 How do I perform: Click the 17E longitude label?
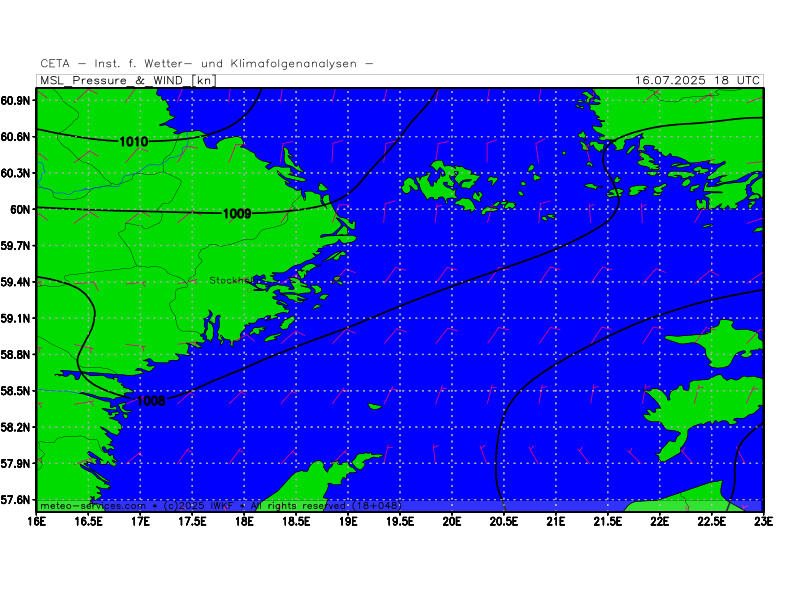click(141, 521)
